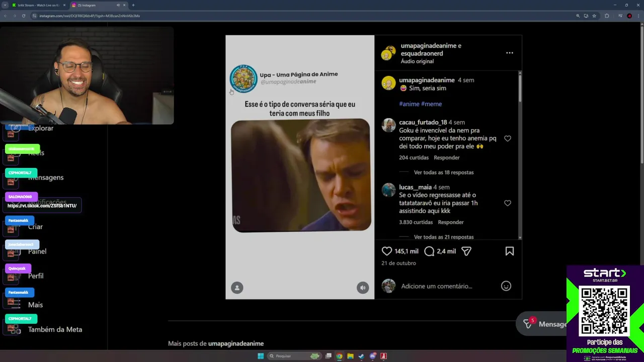Open Chrome three-dot menu

[638, 16]
